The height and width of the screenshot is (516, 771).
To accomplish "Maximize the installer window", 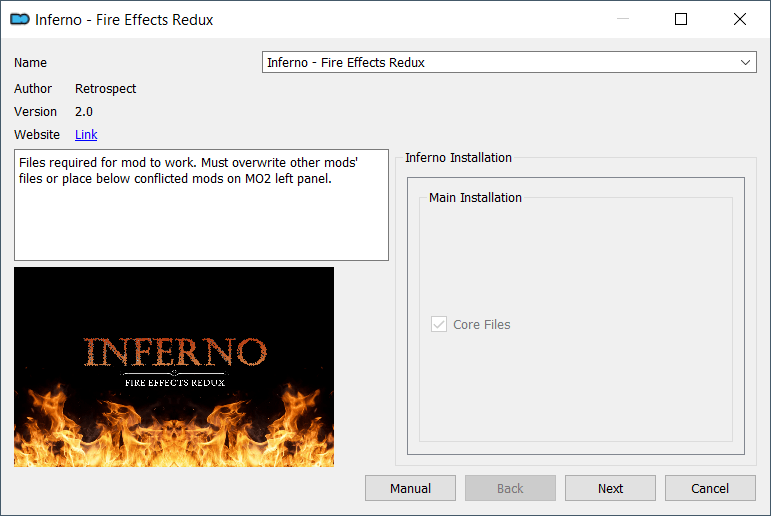I will click(x=681, y=19).
